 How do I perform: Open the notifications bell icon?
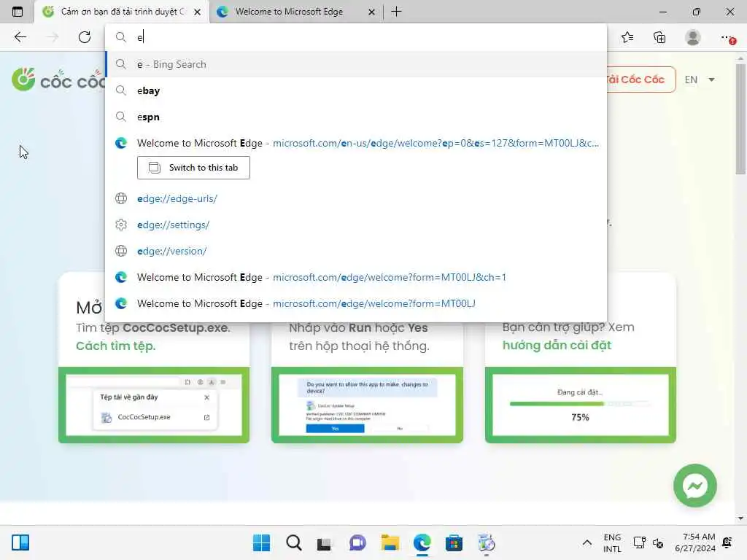(x=727, y=542)
